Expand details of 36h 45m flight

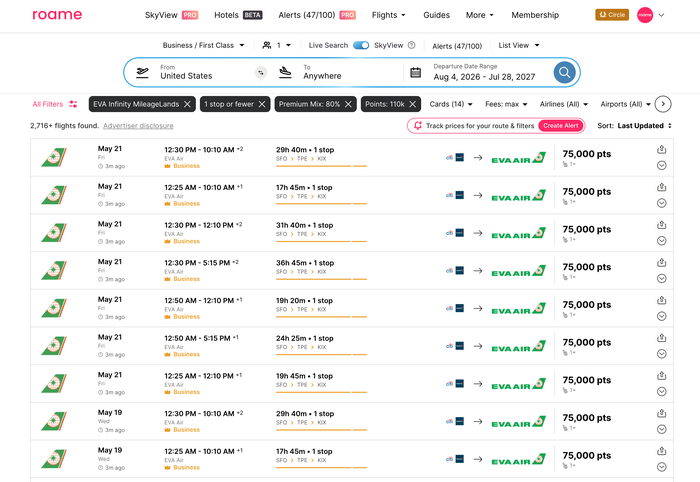pyautogui.click(x=662, y=278)
